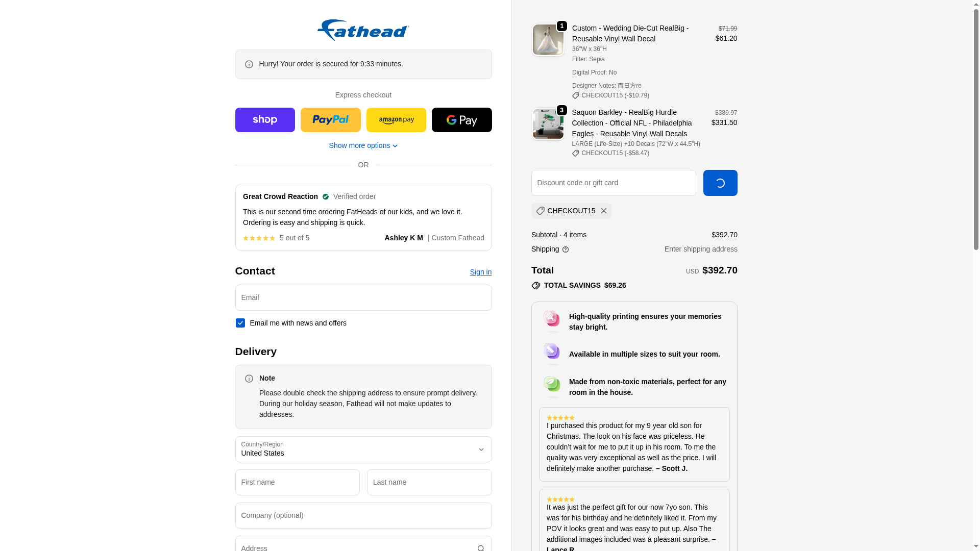Image resolution: width=980 pixels, height=551 pixels.
Task: Open the Saquon Barkley decal thumbnail
Action: pos(548,124)
